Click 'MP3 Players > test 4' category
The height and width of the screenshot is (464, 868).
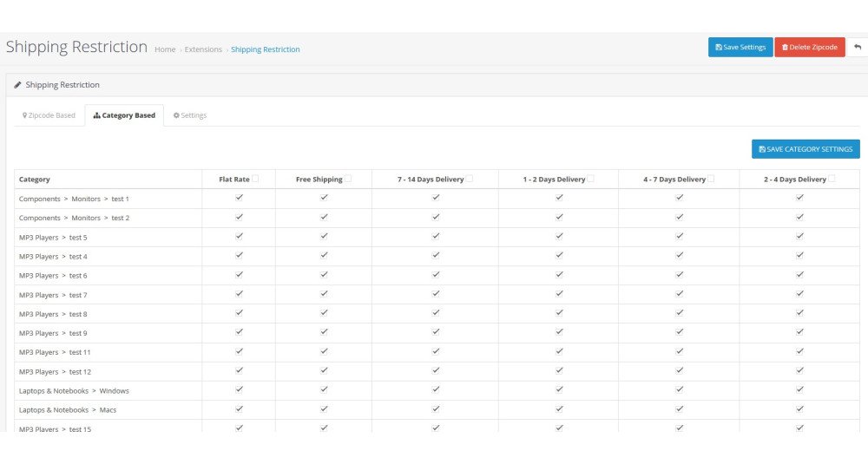pyautogui.click(x=53, y=257)
